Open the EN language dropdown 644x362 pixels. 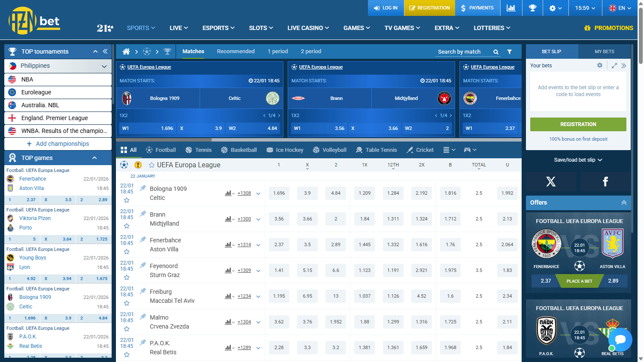[x=620, y=8]
